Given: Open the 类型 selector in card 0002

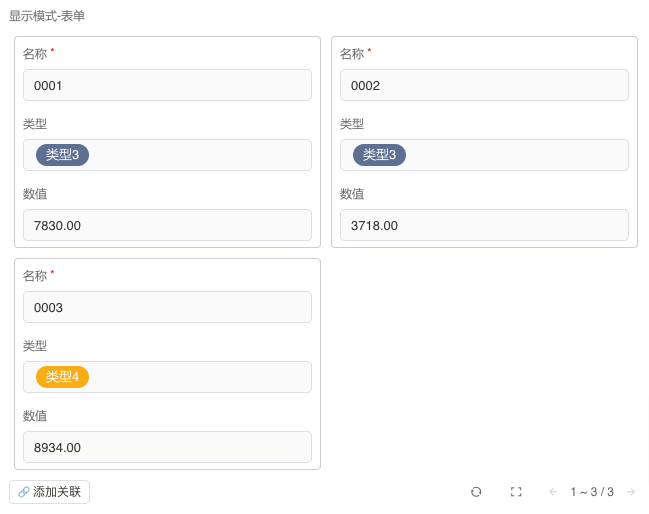Looking at the screenshot, I should coord(516,155).
